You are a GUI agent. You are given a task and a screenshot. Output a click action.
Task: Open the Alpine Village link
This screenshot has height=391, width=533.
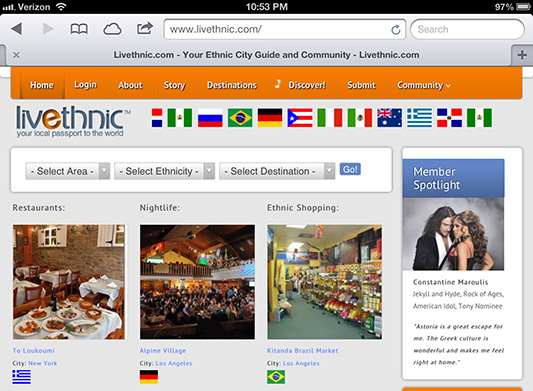click(163, 351)
